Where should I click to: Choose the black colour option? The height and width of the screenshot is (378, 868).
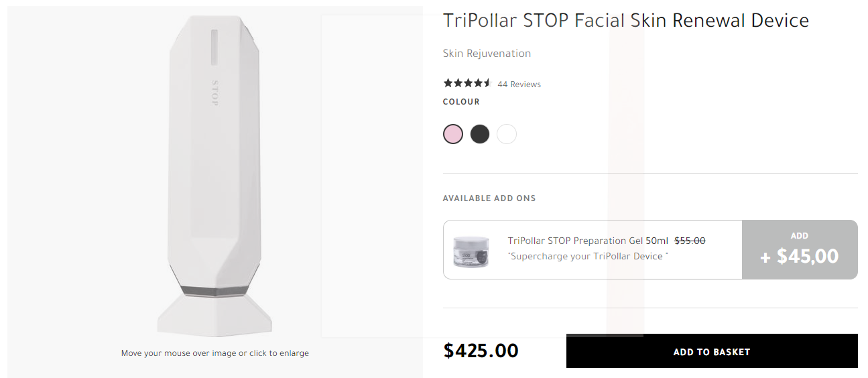[480, 134]
